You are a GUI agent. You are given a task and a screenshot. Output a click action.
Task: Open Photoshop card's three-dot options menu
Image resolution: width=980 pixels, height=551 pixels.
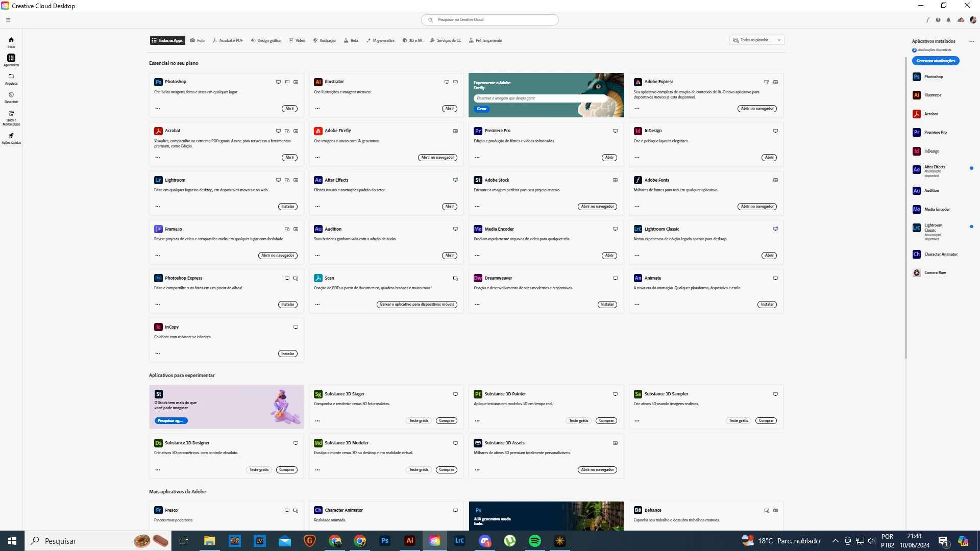coord(158,109)
